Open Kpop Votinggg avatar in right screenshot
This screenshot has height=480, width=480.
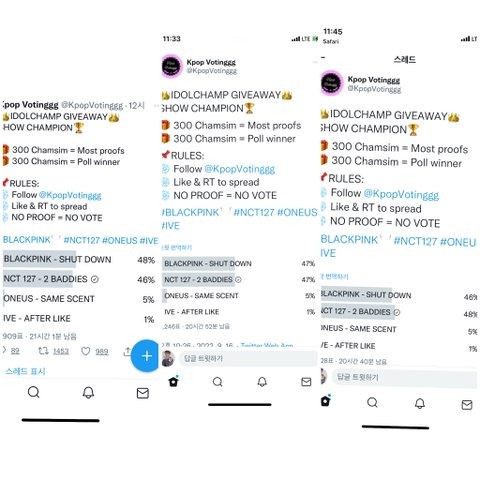point(332,83)
